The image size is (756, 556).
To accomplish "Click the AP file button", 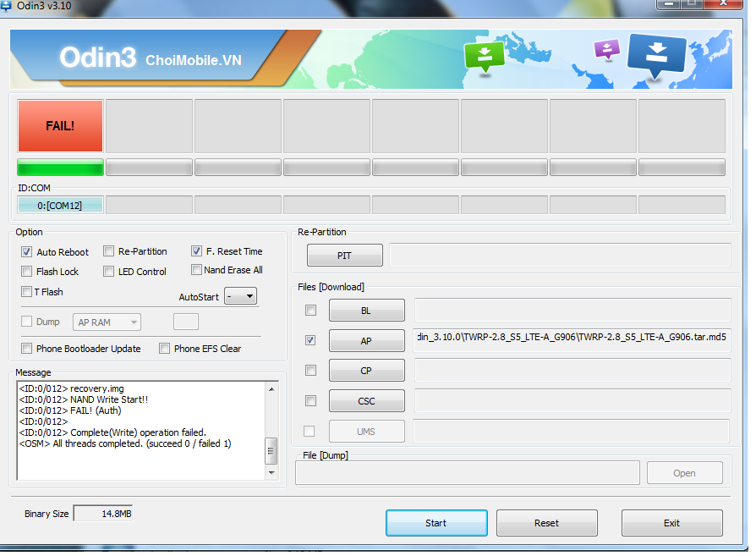I will pos(366,341).
